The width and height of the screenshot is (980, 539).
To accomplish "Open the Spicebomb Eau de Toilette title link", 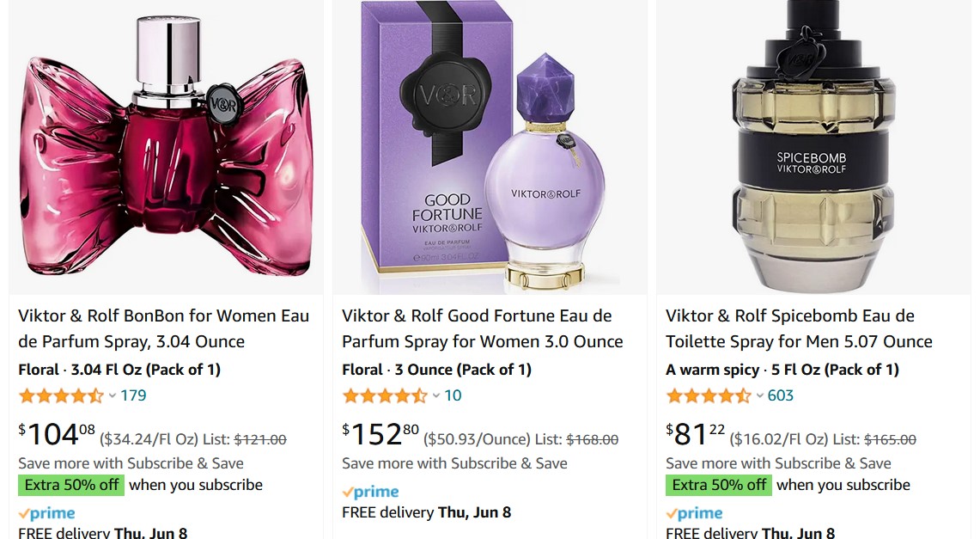I will coord(799,328).
